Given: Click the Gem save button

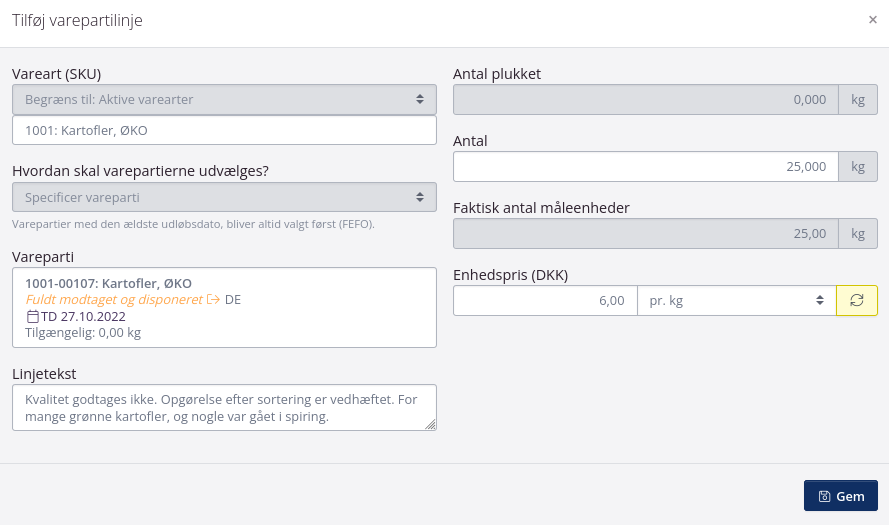Looking at the screenshot, I should click(x=840, y=496).
